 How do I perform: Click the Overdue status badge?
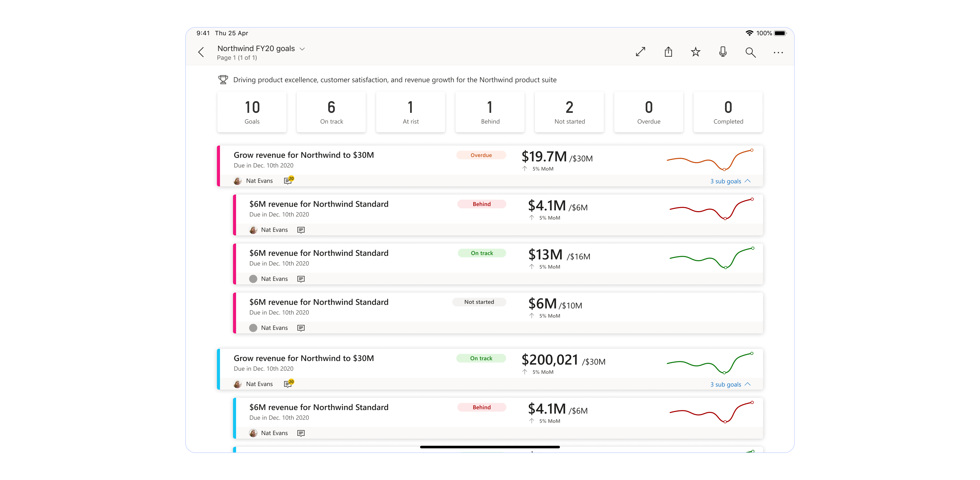[481, 155]
